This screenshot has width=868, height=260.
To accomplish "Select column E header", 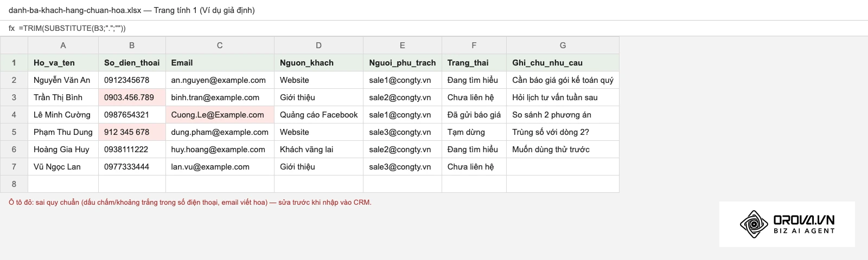I will [403, 45].
